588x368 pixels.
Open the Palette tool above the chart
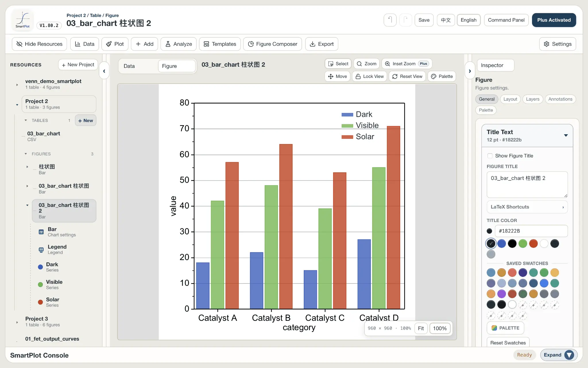[x=442, y=76]
